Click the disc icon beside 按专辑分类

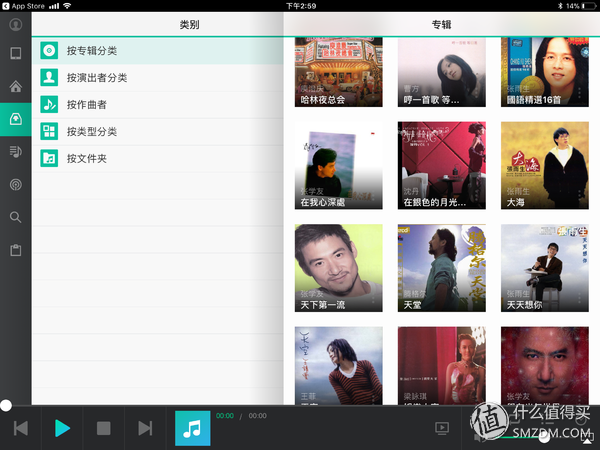coord(49,51)
